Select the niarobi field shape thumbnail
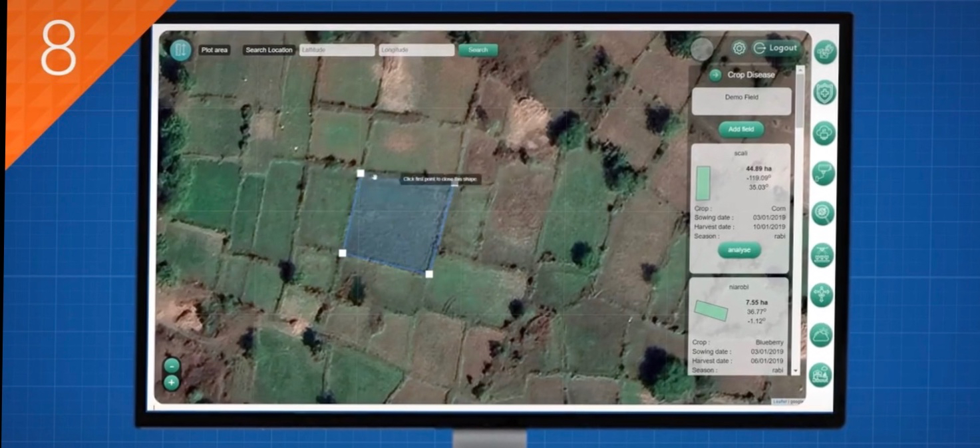The image size is (980, 448). point(711,310)
